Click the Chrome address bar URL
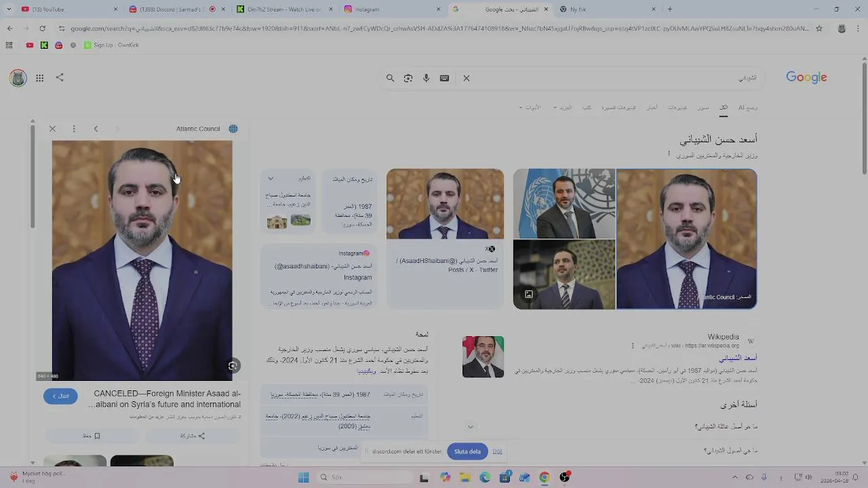 (x=439, y=28)
